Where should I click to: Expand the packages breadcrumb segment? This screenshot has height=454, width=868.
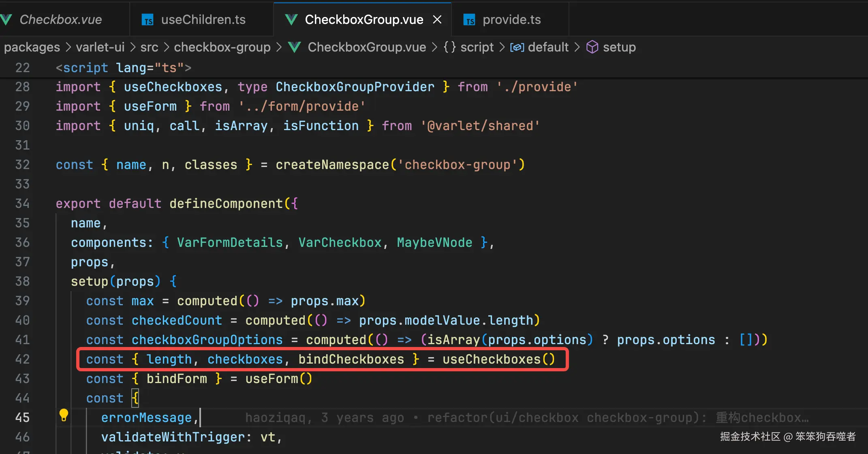point(32,47)
